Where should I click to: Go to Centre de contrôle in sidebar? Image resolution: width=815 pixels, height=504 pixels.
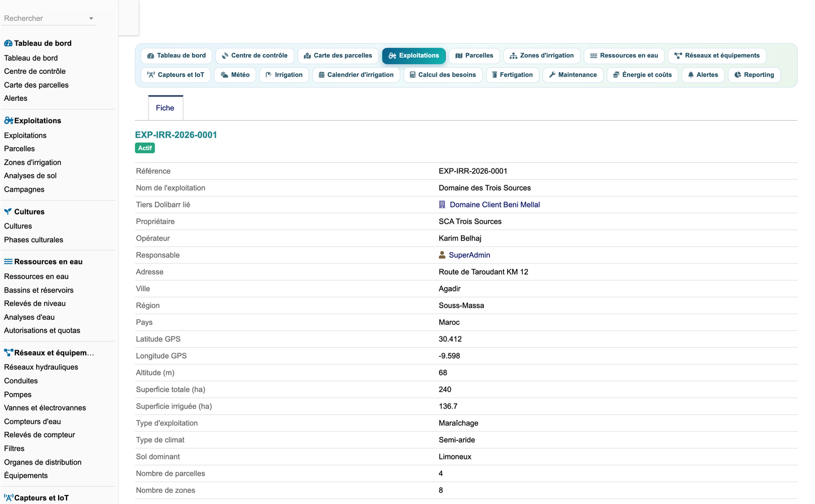click(35, 72)
